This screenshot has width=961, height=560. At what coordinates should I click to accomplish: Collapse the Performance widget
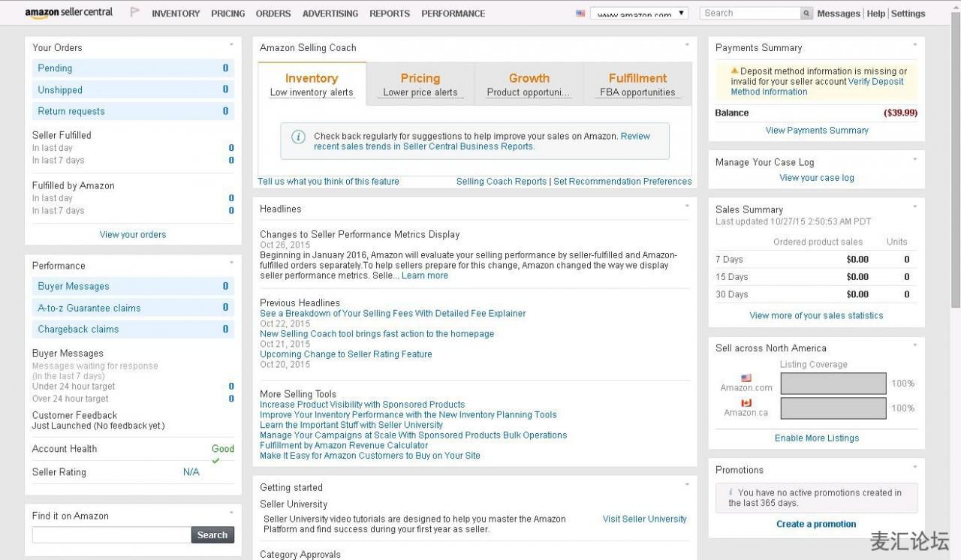[x=231, y=263]
